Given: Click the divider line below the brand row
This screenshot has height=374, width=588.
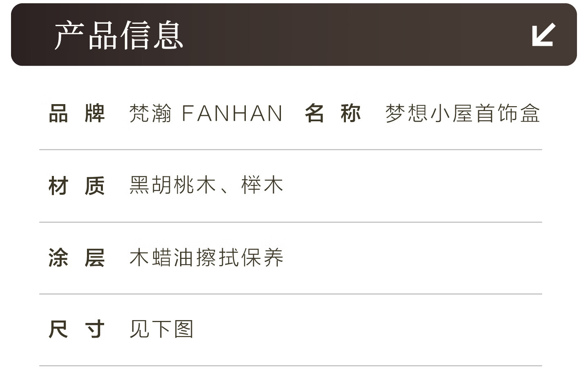Looking at the screenshot, I should pyautogui.click(x=290, y=150).
